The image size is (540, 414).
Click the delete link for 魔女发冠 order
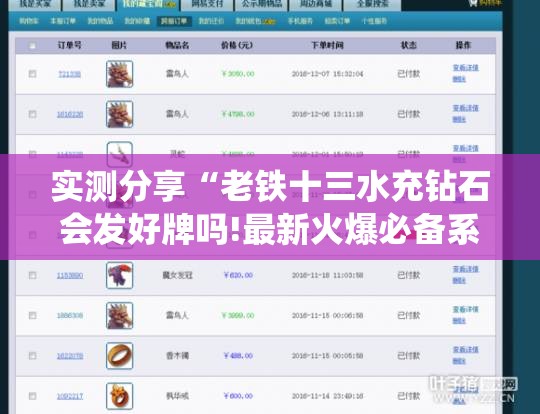pyautogui.click(x=459, y=281)
